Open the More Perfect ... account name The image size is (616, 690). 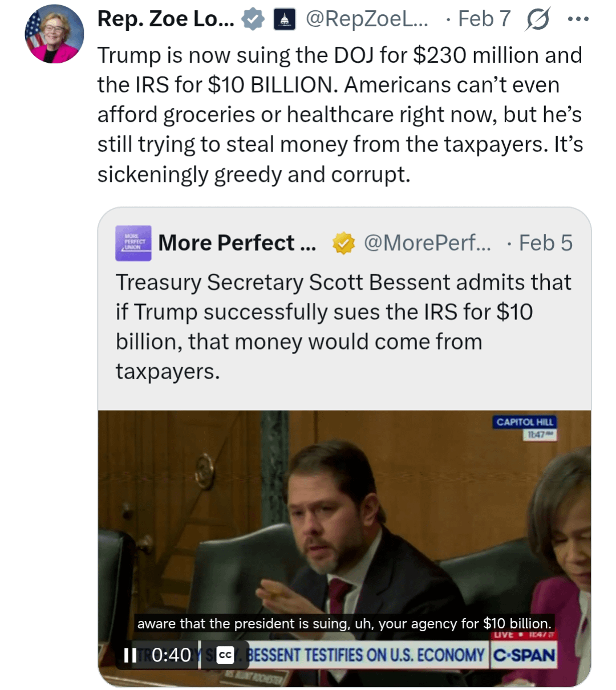[237, 243]
